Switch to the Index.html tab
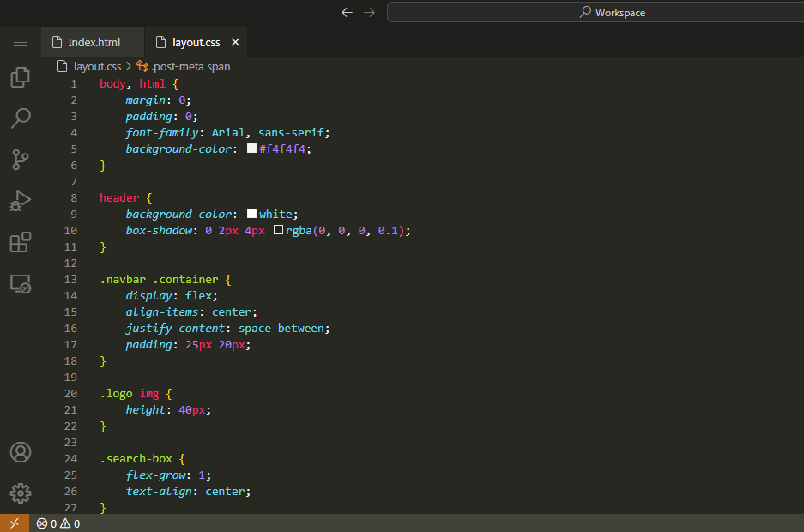 click(x=93, y=43)
